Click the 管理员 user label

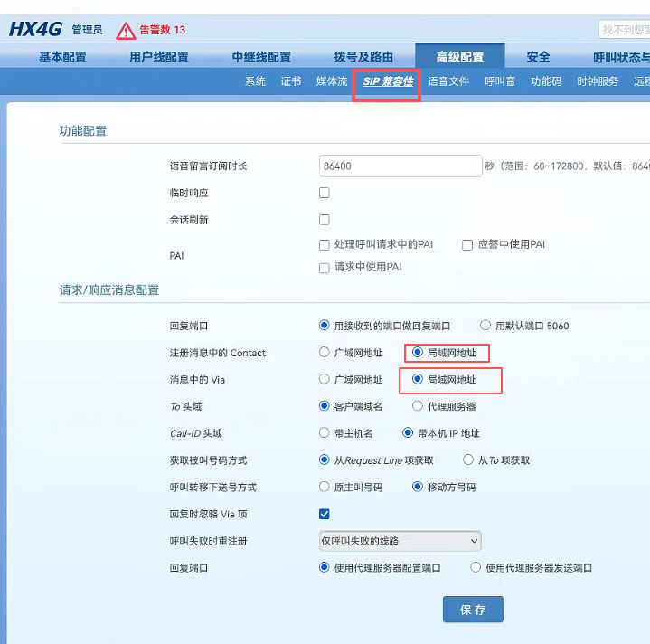coord(87,30)
